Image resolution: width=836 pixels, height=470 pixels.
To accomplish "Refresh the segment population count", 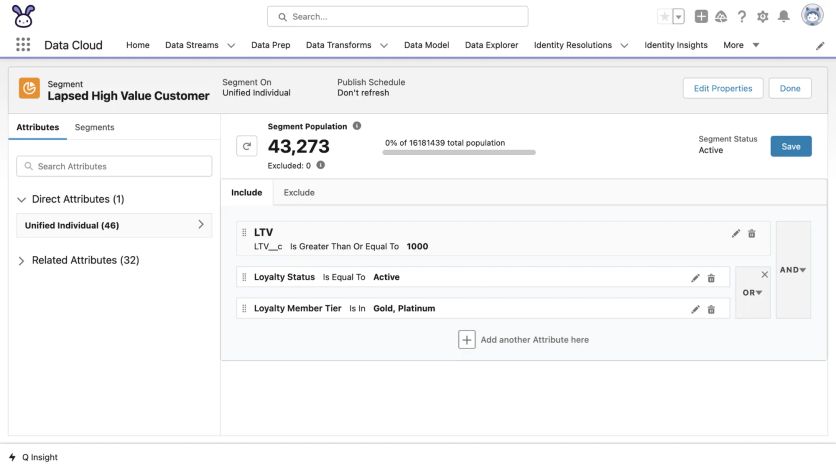I will [246, 146].
